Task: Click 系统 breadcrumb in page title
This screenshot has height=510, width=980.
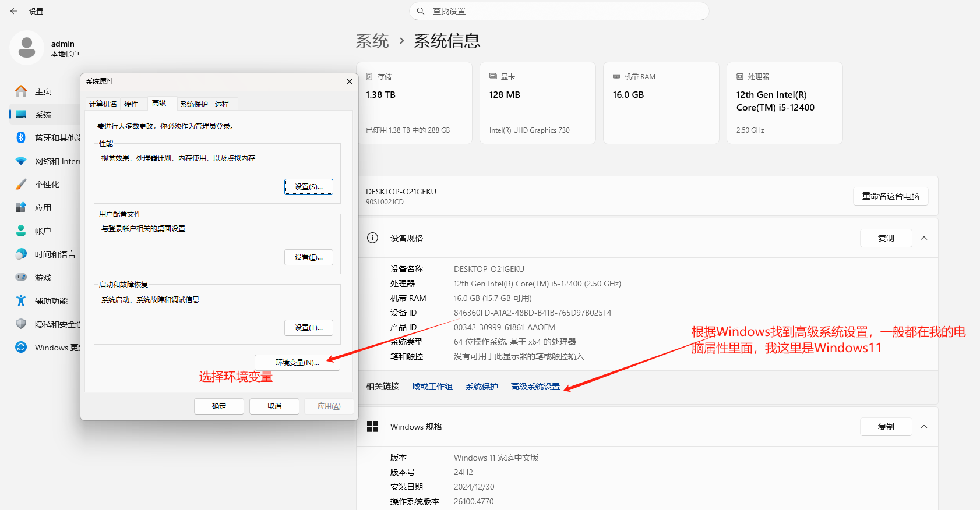Action: tap(372, 41)
